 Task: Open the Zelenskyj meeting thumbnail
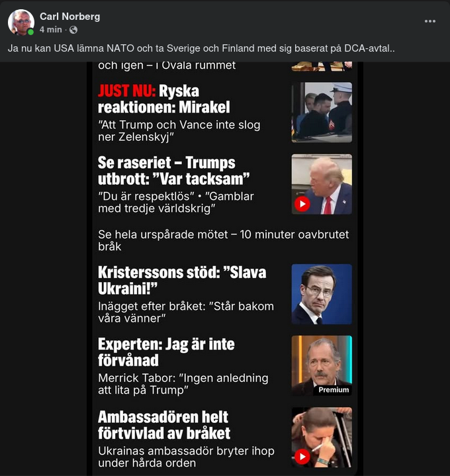(x=322, y=112)
